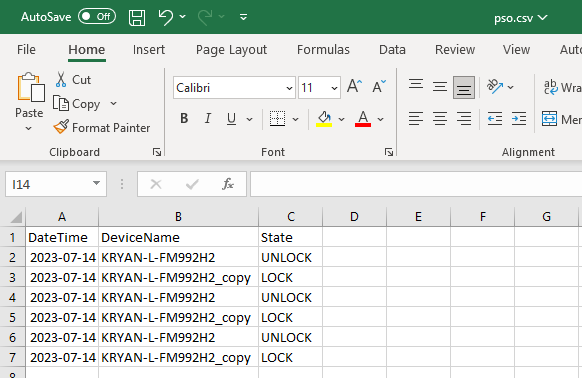Click the Increase Indent icon

(x=519, y=119)
